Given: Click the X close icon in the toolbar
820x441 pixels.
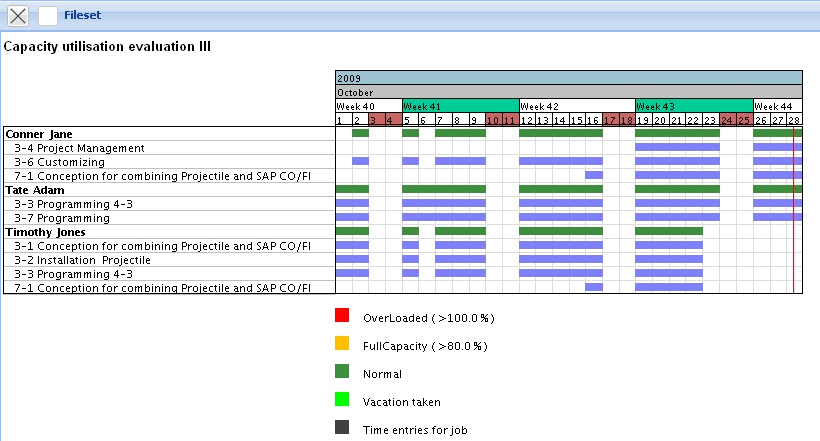Looking at the screenshot, I should (18, 16).
